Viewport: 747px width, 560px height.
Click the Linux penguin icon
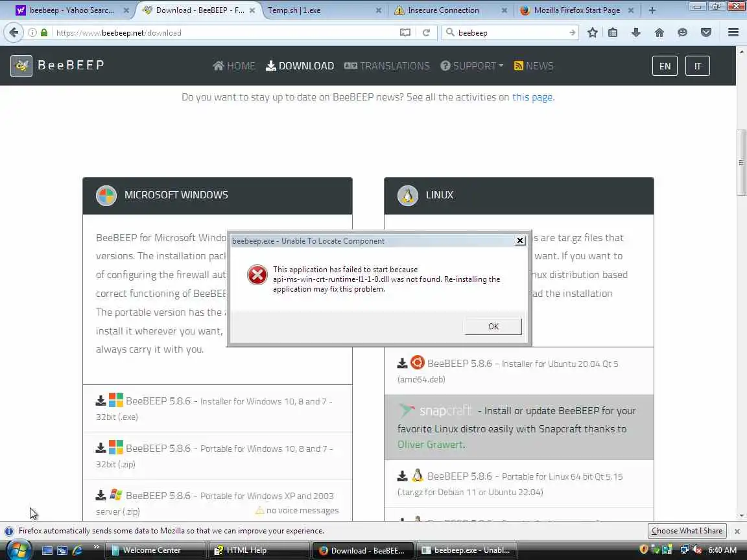pos(407,195)
